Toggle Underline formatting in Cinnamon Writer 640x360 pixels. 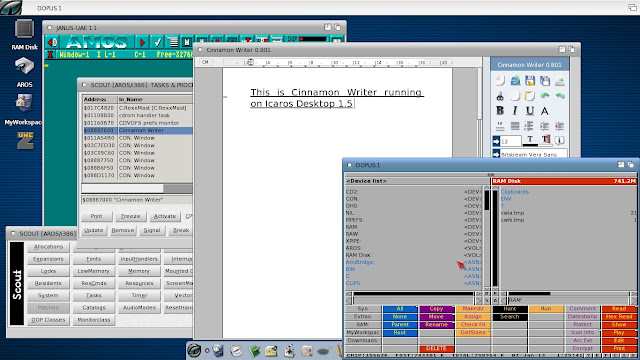pyautogui.click(x=530, y=111)
